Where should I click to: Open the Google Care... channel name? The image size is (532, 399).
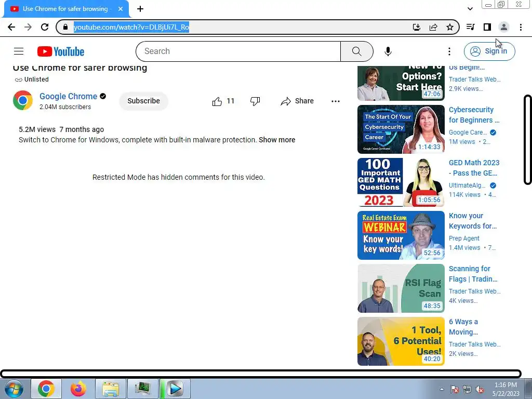click(x=468, y=132)
